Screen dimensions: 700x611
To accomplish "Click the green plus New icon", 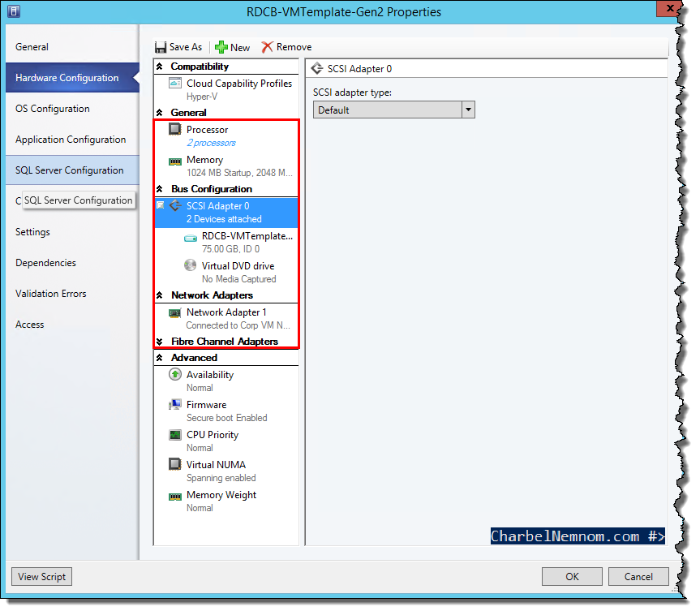I will (x=221, y=47).
